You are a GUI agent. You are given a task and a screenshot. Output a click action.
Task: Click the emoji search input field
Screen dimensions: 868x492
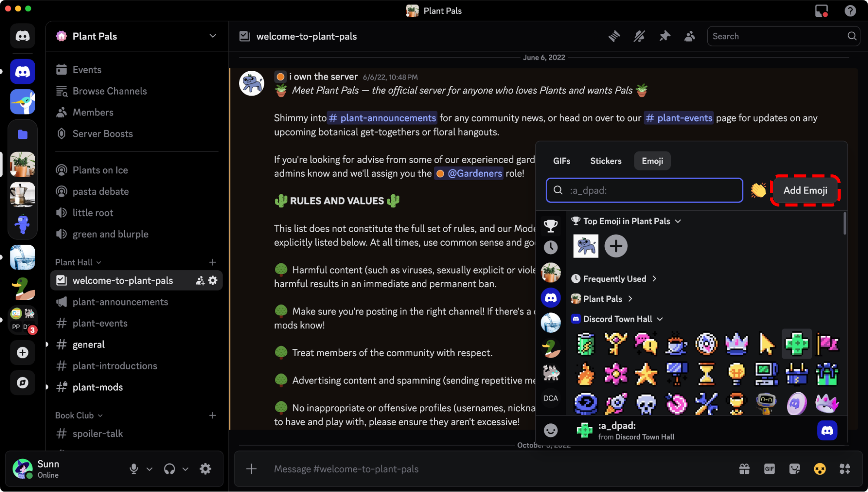pos(644,190)
